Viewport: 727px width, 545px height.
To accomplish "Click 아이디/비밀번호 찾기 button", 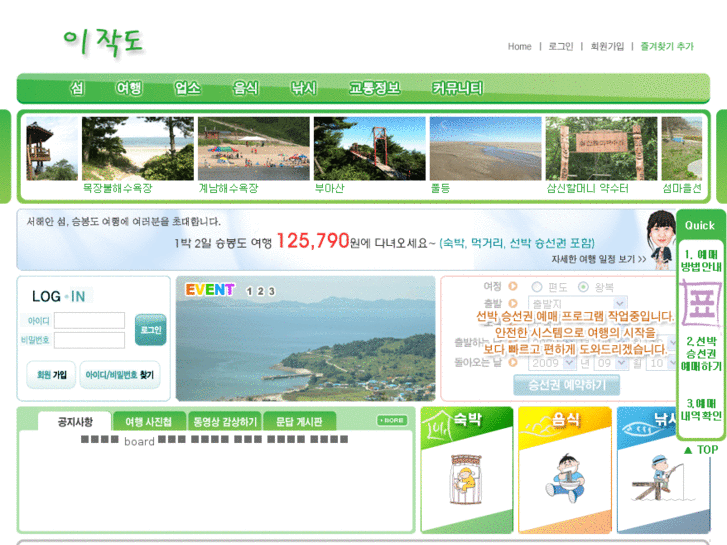I will (x=120, y=375).
